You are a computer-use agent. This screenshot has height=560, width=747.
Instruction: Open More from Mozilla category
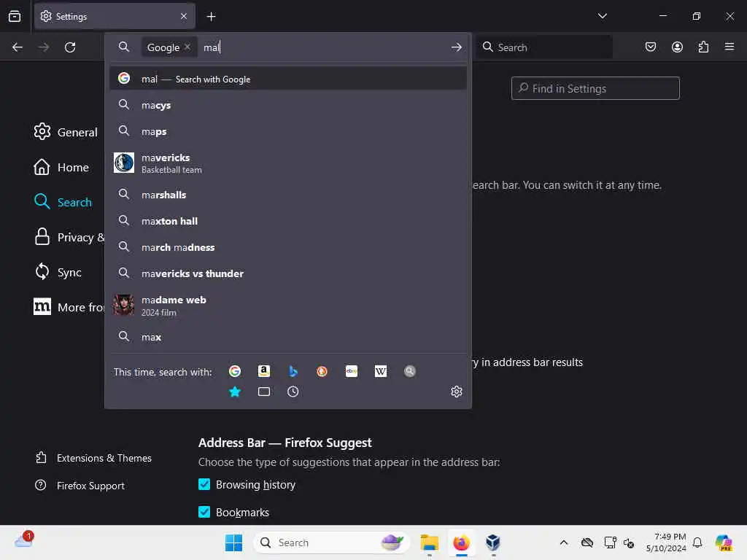tap(69, 307)
